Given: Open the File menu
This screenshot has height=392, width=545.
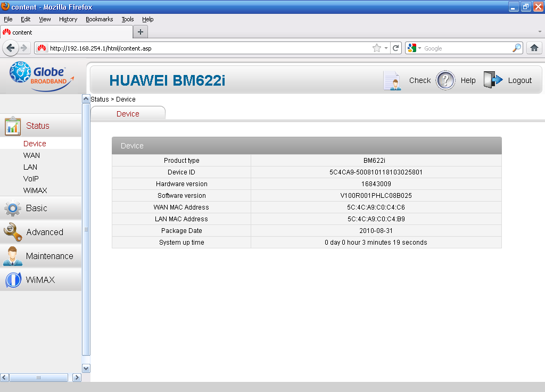Looking at the screenshot, I should (x=8, y=19).
